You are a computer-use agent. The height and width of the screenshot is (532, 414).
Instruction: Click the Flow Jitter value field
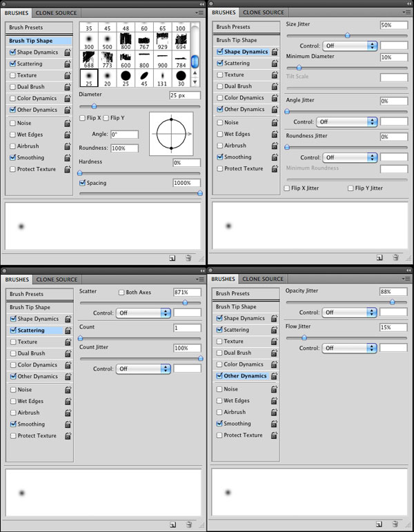393,327
